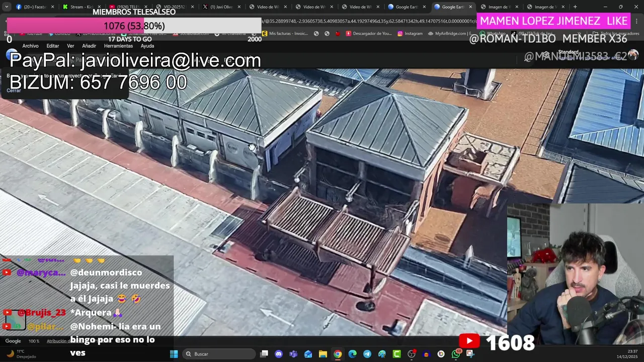Viewport: 644px width, 362px height.
Task: Open the Todos los marcadores folder
Action: coord(616,34)
